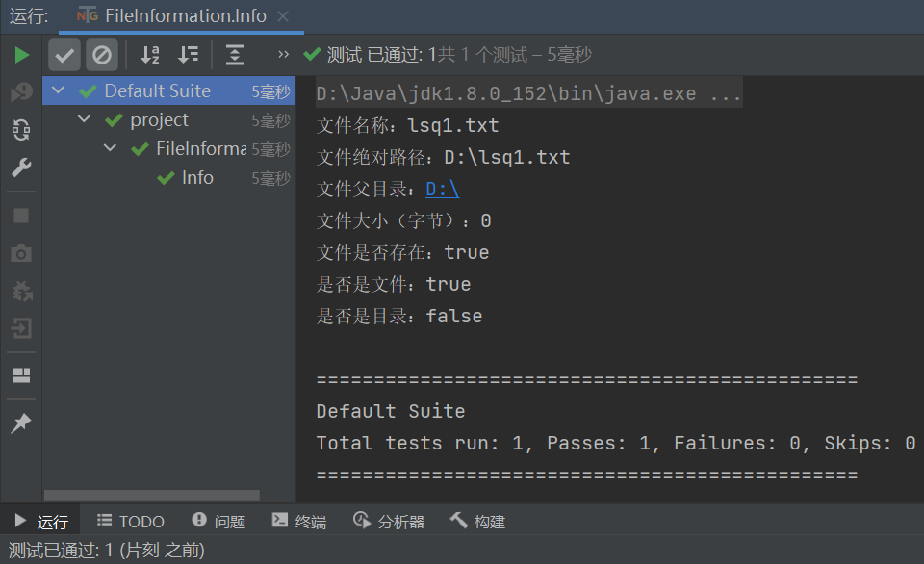Expand all test tree nodes
Screen dimensions: 924x564
[235, 55]
